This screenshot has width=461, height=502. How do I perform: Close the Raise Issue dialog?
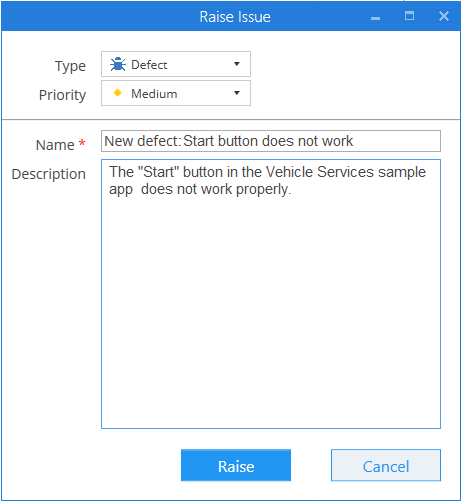(x=444, y=16)
